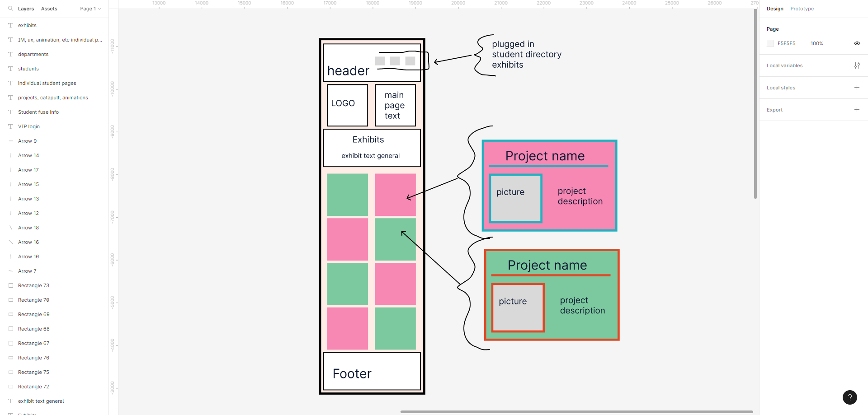Open the Design tab
This screenshot has height=415, width=868.
(774, 9)
